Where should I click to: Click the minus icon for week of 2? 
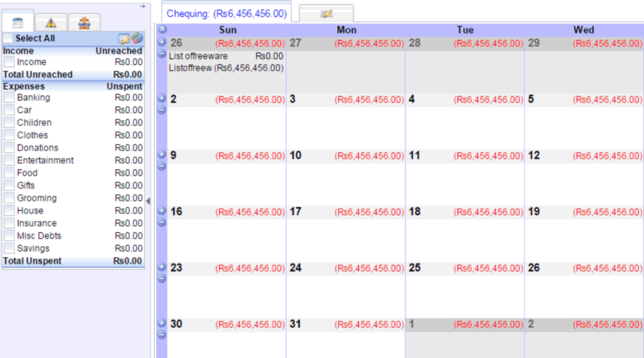[x=162, y=110]
